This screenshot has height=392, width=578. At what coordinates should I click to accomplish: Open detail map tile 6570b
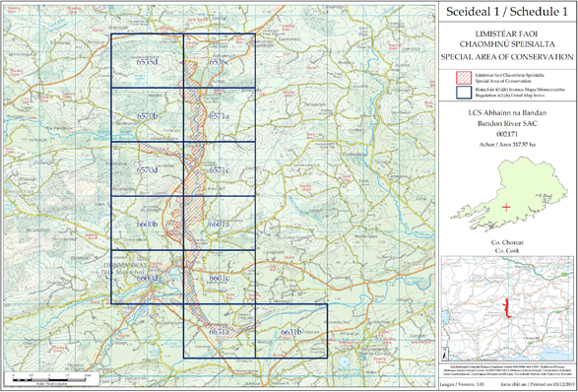pyautogui.click(x=147, y=114)
